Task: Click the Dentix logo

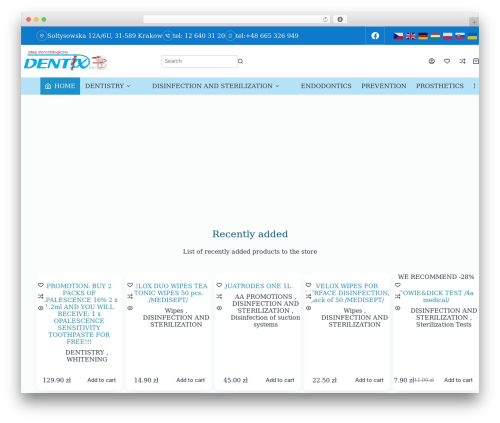Action: point(65,60)
